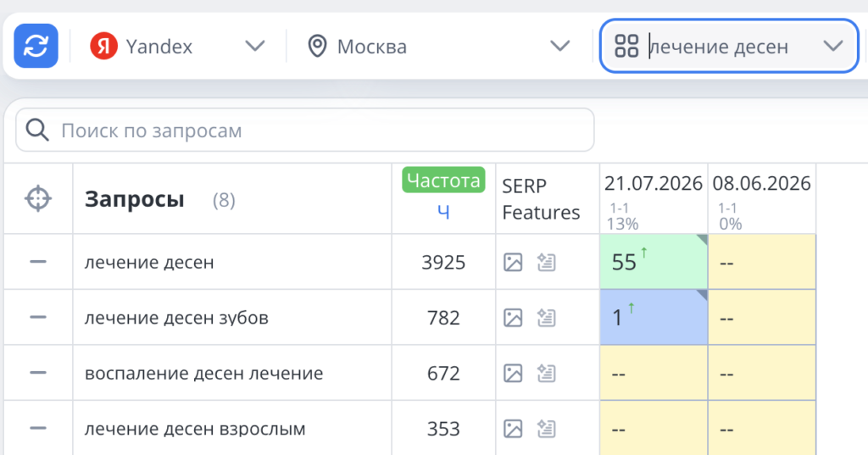868x455 pixels.
Task: Click AI snippet icon for лечение десен
Action: click(547, 262)
